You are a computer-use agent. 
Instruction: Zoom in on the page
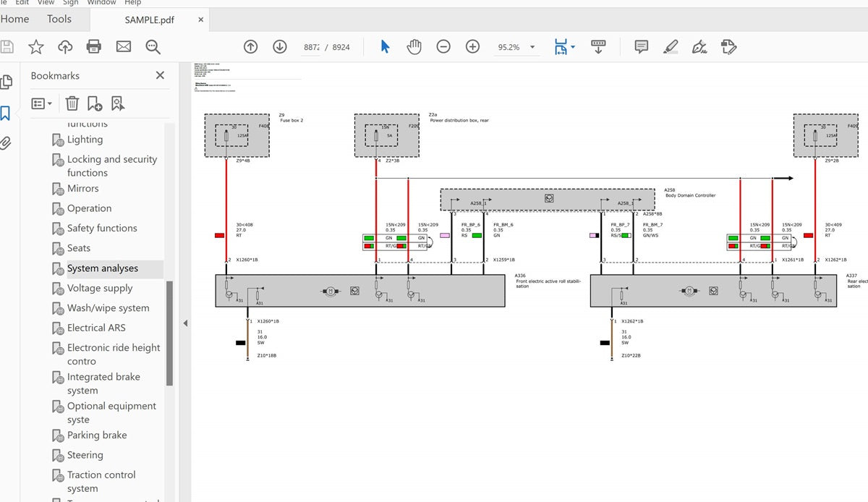(472, 46)
